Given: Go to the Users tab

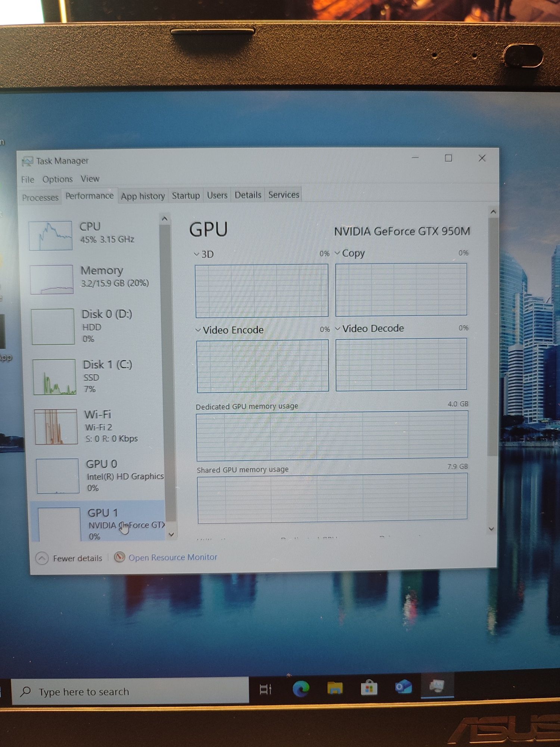Looking at the screenshot, I should (x=217, y=195).
